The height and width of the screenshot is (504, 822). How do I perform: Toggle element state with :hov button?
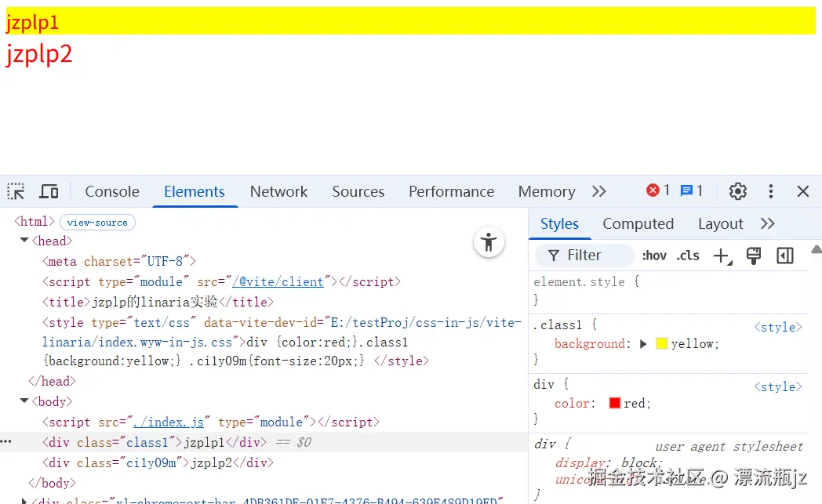point(654,256)
